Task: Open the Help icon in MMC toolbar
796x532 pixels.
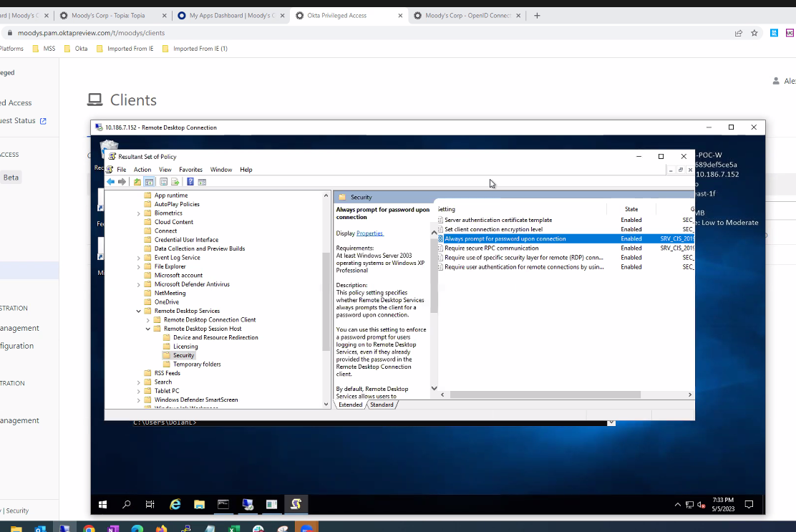Action: pos(190,182)
